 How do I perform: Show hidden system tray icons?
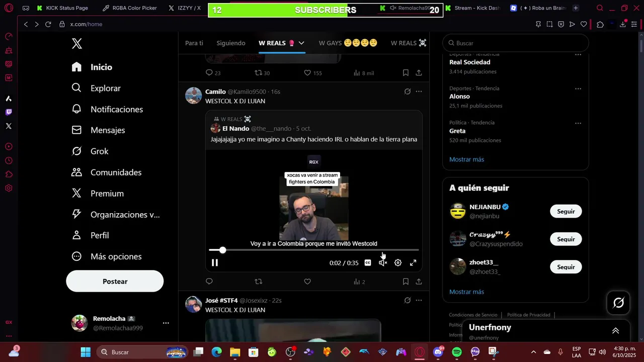coord(533,352)
